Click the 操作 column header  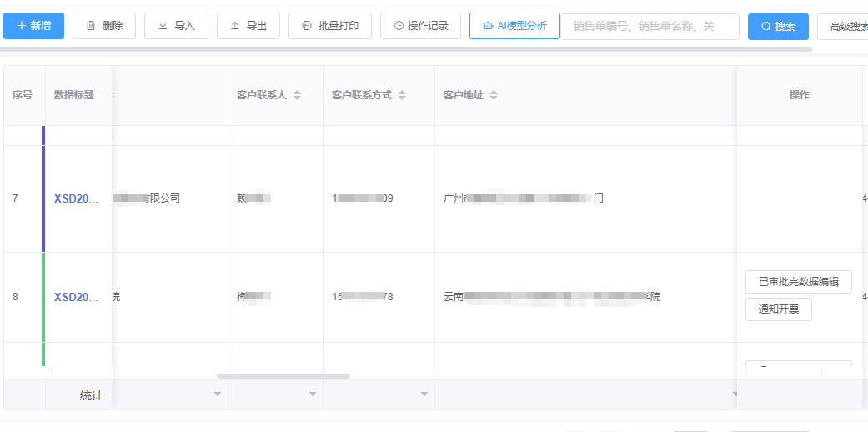(x=800, y=95)
